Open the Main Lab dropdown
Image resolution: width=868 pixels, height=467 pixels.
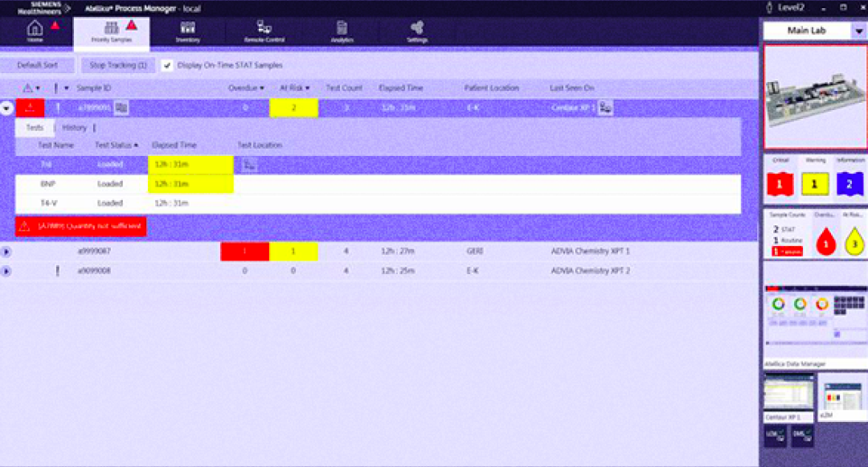(x=858, y=31)
